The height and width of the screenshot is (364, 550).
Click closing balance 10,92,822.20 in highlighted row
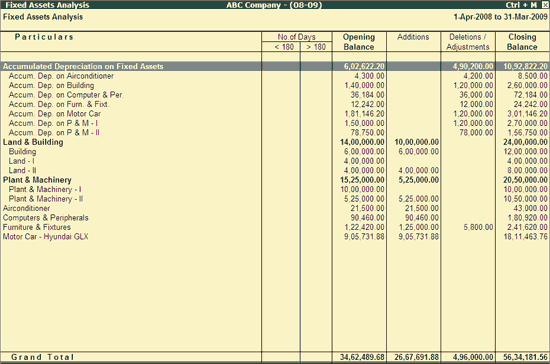click(525, 66)
